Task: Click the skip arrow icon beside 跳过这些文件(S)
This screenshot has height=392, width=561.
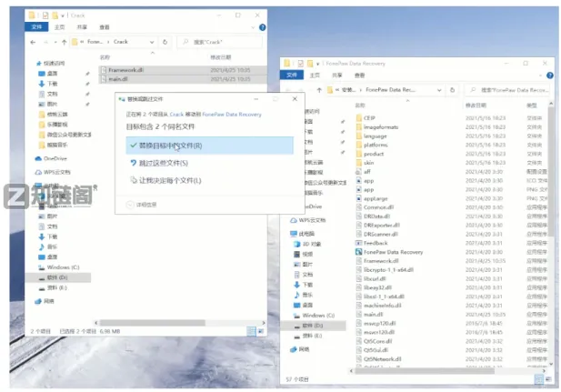Action: (x=133, y=163)
